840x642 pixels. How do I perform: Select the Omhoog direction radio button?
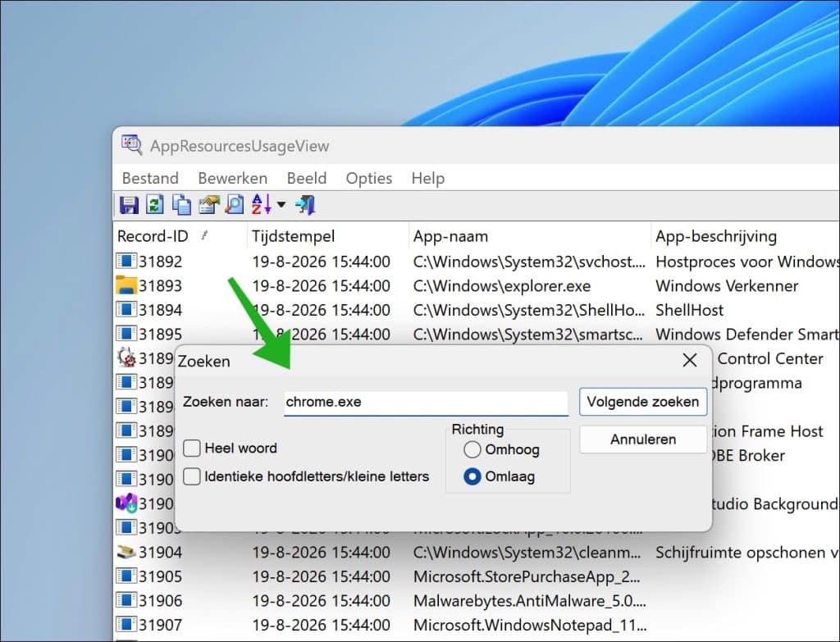[472, 449]
